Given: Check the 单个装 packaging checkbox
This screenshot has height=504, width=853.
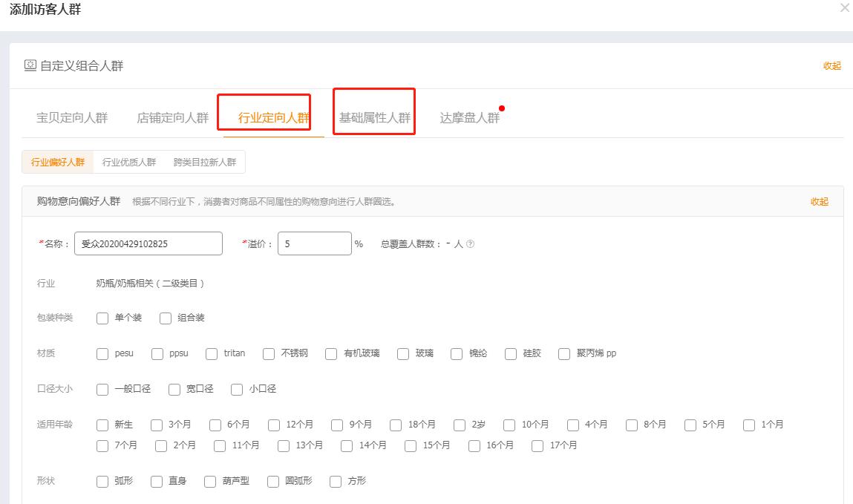Looking at the screenshot, I should point(102,318).
